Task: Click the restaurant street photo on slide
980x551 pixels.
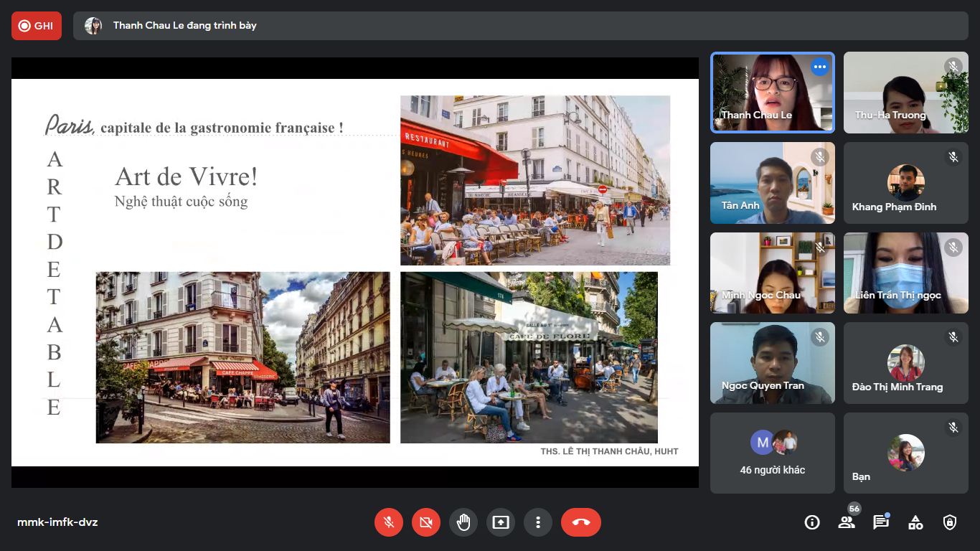Action: (x=535, y=181)
